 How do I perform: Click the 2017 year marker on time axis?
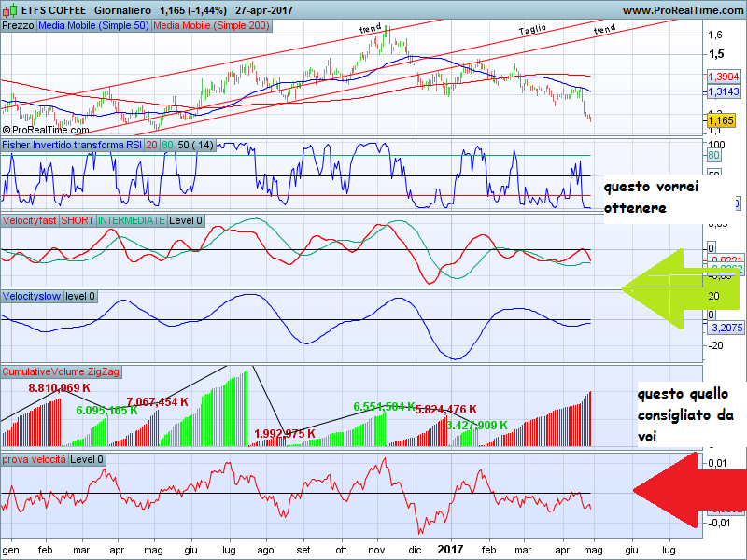(450, 550)
